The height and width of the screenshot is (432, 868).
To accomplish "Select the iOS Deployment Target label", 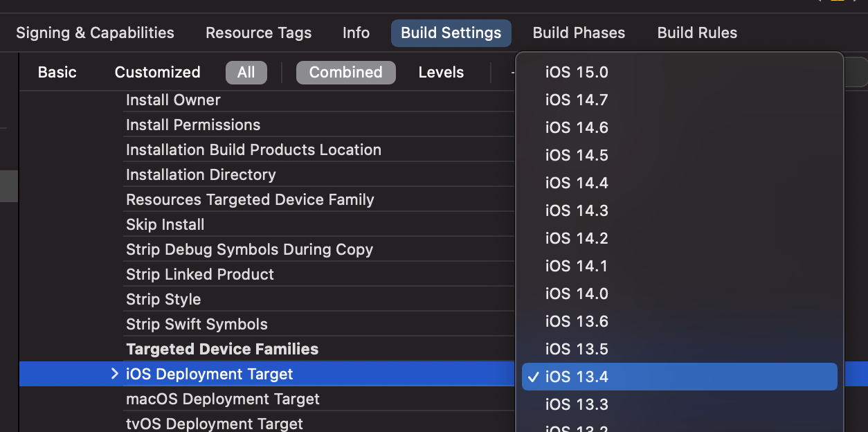I will 209,374.
